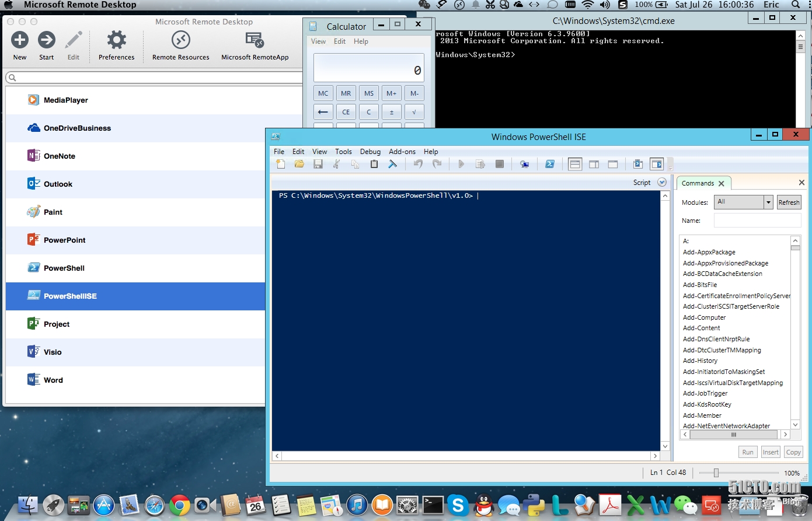Close the Commands tab via its X
Screen dimensions: 812x521
722,183
